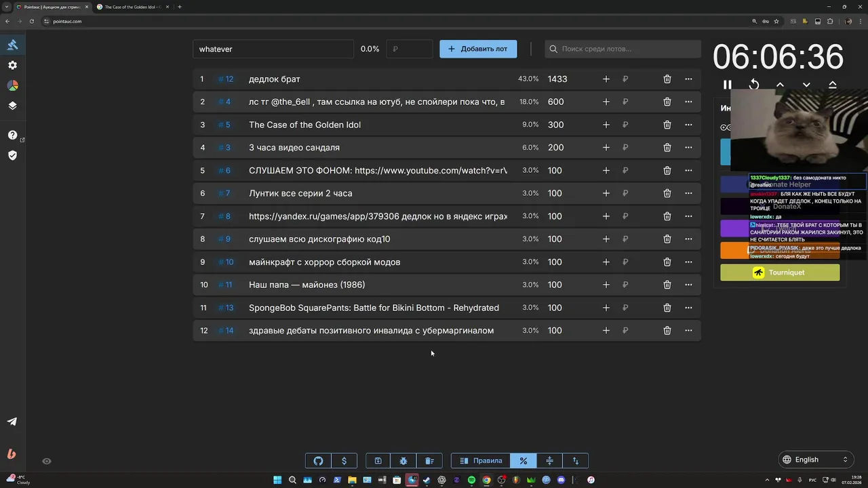Click the #14 id link of 'здравые дебаты' lot

point(226,331)
